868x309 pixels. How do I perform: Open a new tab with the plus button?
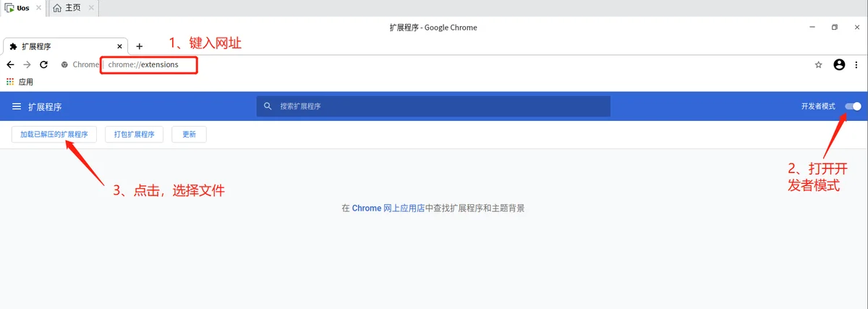pyautogui.click(x=140, y=46)
